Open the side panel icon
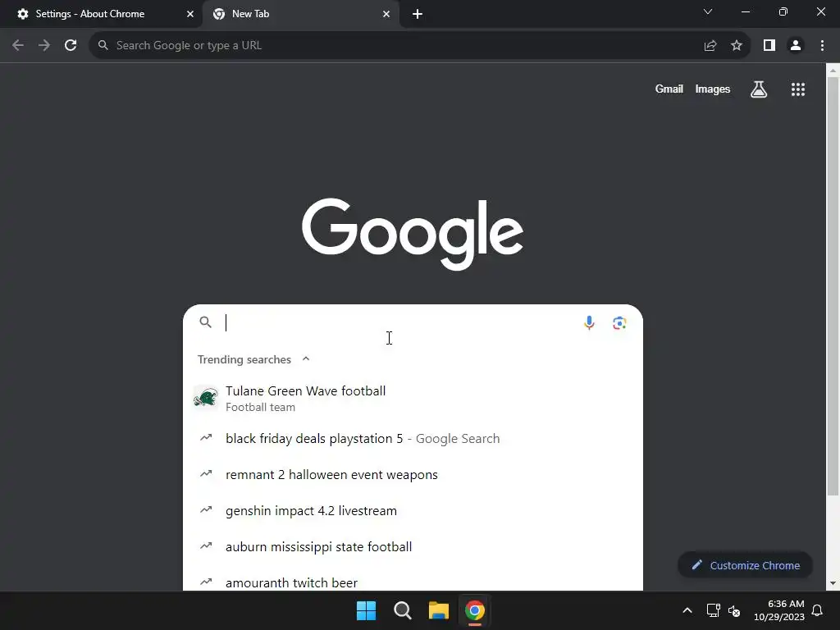Screen dimensions: 840x630 (769, 46)
